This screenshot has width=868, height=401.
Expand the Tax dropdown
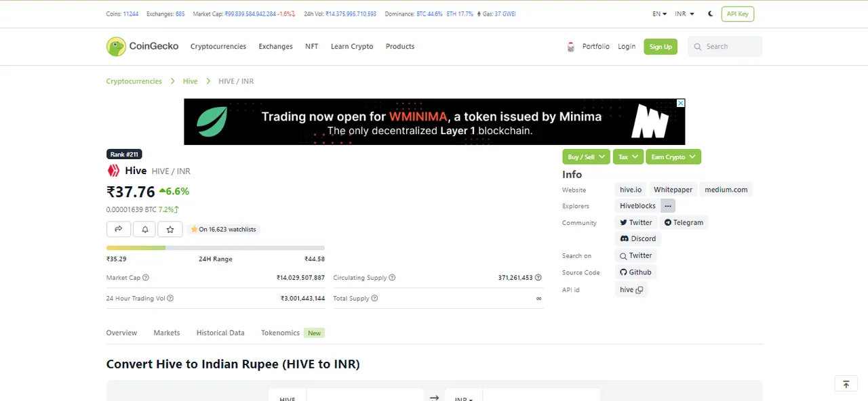[628, 156]
